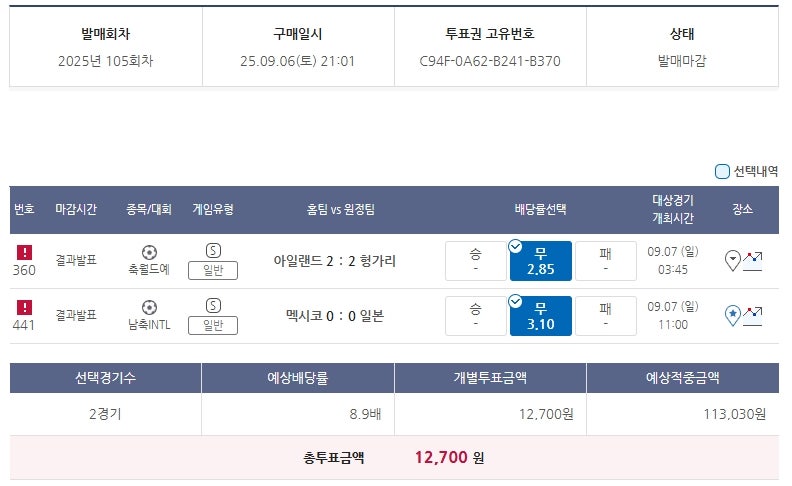Select 승 for 아일랜드 vs 헝가리
Screen dimensions: 792x486
point(475,261)
